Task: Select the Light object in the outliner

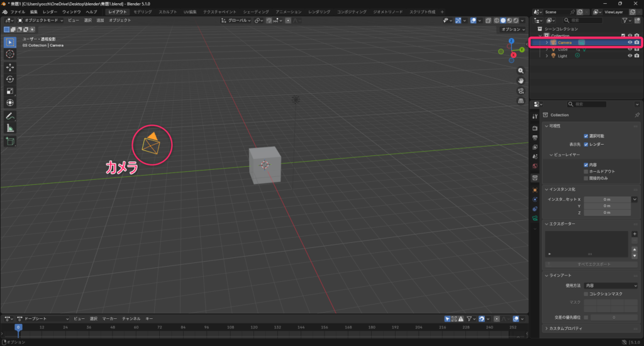Action: point(562,55)
